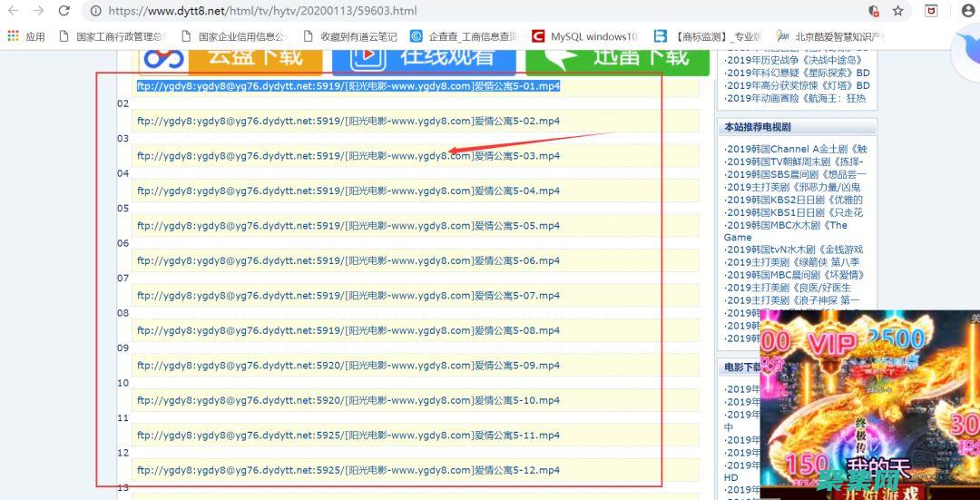Open 国家企业信用信息公示 bookmark
The image size is (980, 500).
point(234,36)
